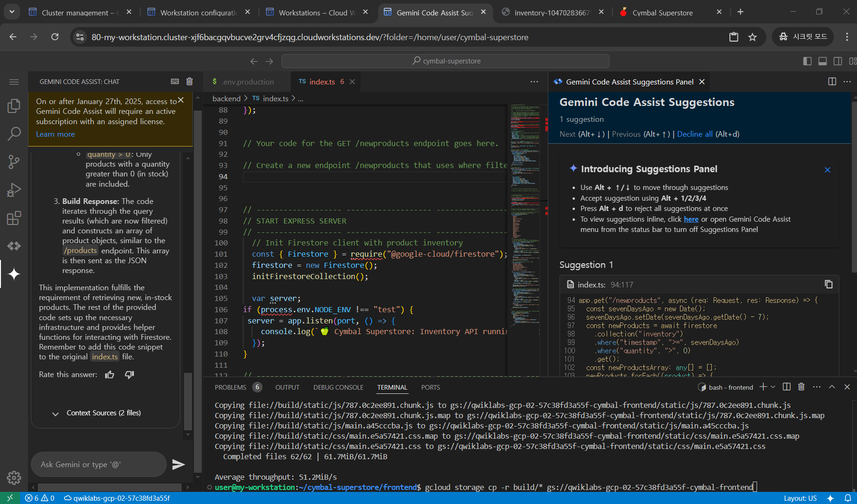857x504 pixels.
Task: Open the Run and Debug view
Action: pyautogui.click(x=14, y=190)
